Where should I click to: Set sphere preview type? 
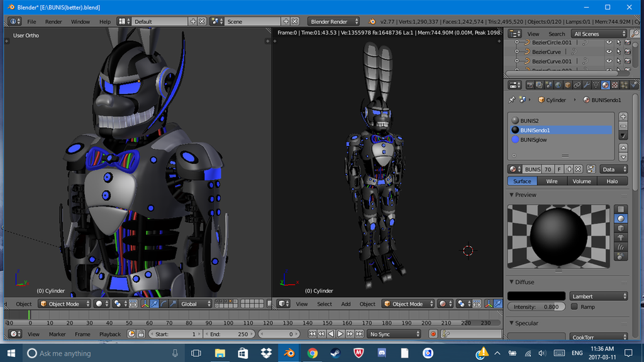621,218
